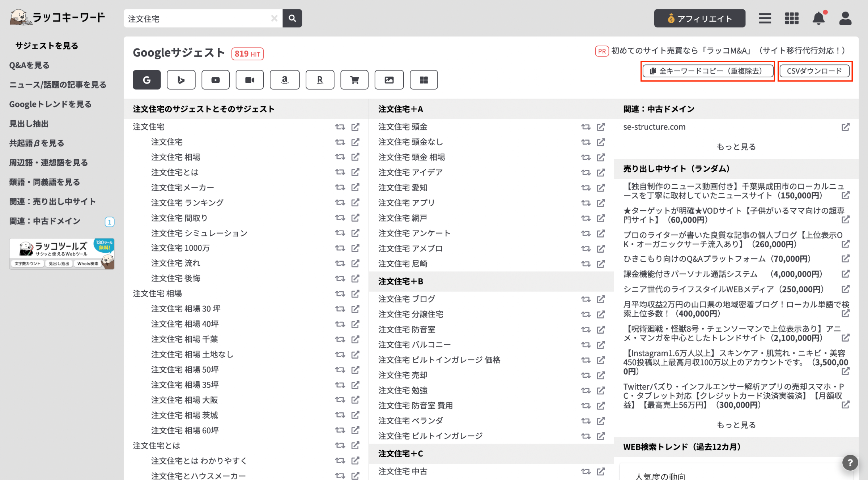Select the Bing suggest source icon
Image resolution: width=868 pixels, height=480 pixels.
tap(181, 80)
